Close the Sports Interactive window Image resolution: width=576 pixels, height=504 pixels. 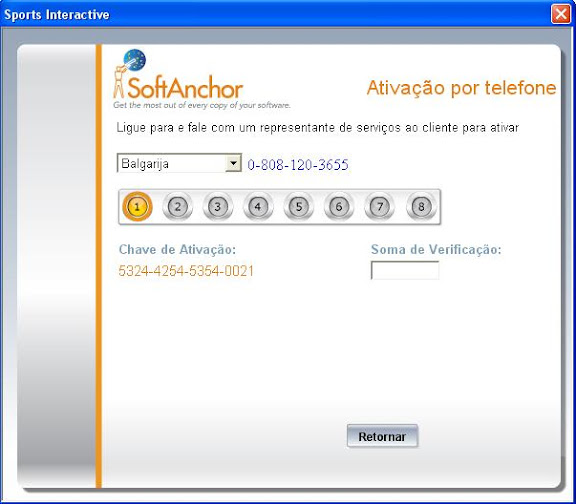[561, 14]
